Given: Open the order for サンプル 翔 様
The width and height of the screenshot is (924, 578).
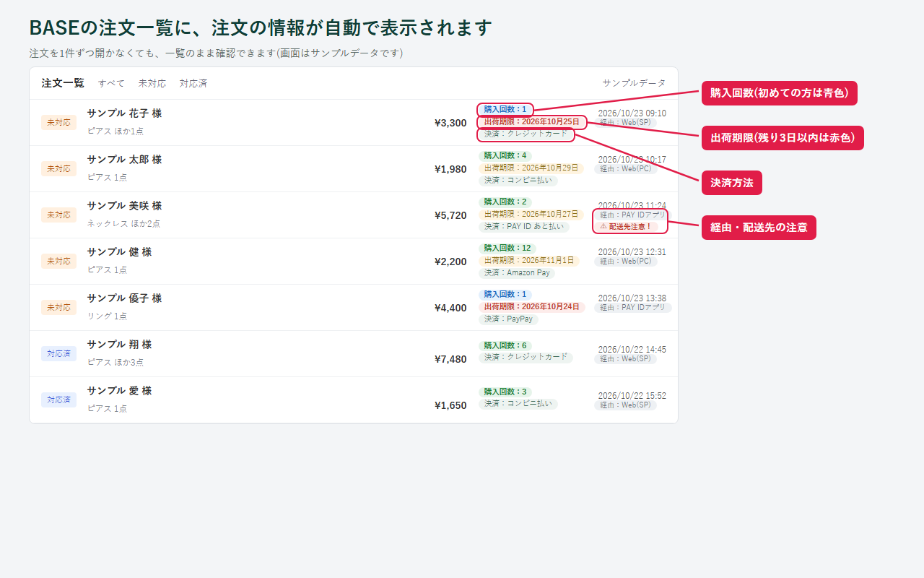Looking at the screenshot, I should tap(354, 354).
